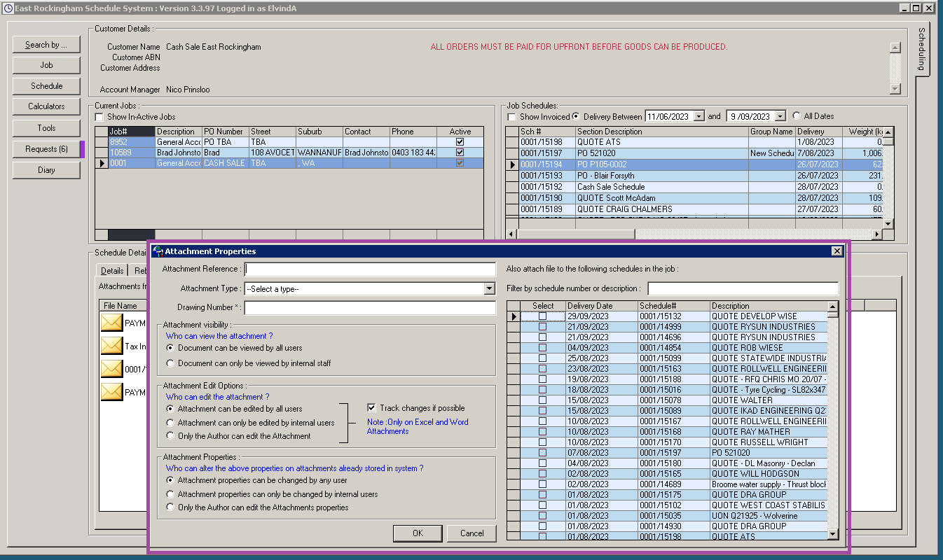Click inside the Attachment Reference input field
The width and height of the screenshot is (943, 560).
[369, 268]
